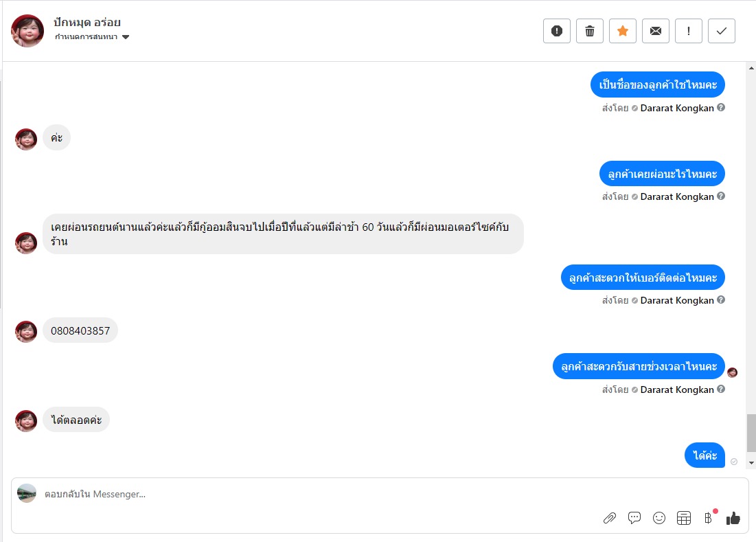Click the spam report octagon icon
This screenshot has height=542, width=756.
coord(557,31)
